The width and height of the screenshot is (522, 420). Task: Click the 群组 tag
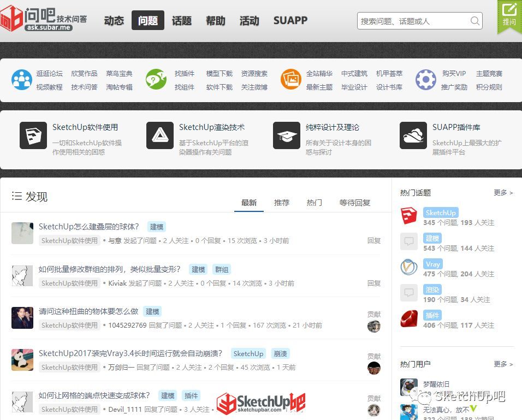click(x=222, y=269)
